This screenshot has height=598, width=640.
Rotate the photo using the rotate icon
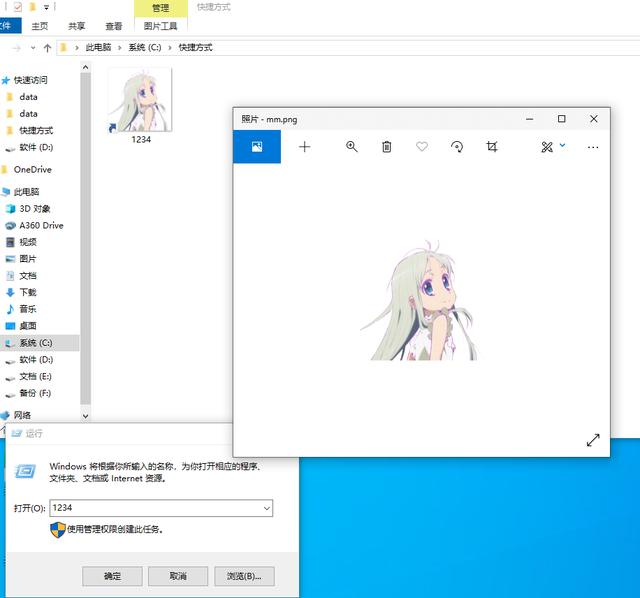[457, 147]
